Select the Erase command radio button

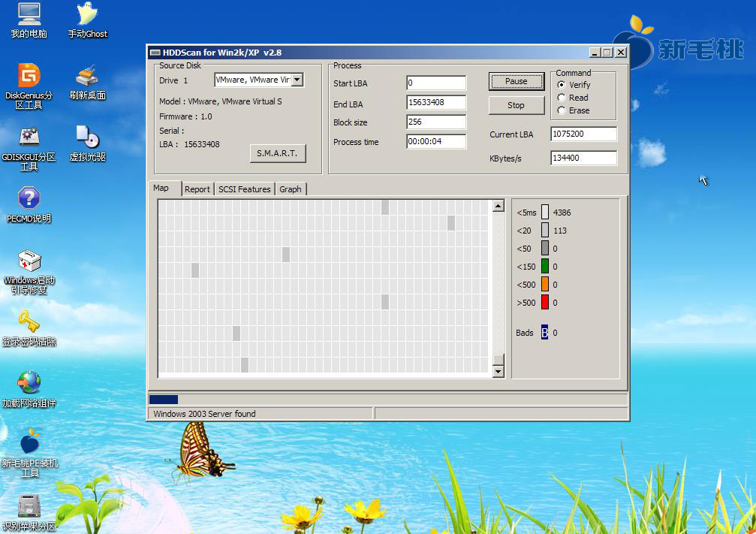point(562,110)
